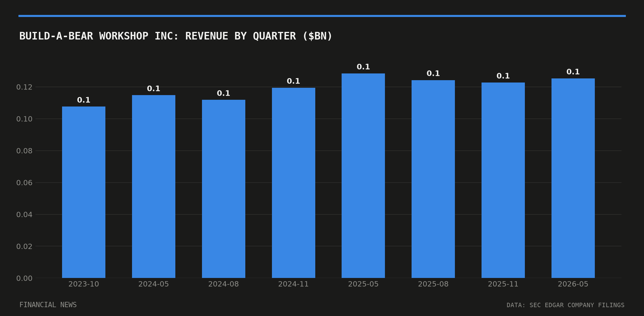Select the 2024-05 revenue bar
The height and width of the screenshot is (316, 644).
tap(154, 186)
